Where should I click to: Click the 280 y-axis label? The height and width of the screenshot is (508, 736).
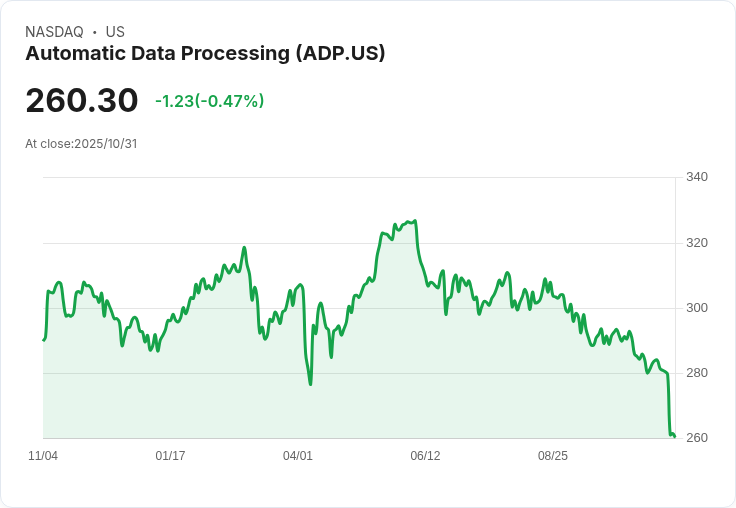(x=697, y=373)
